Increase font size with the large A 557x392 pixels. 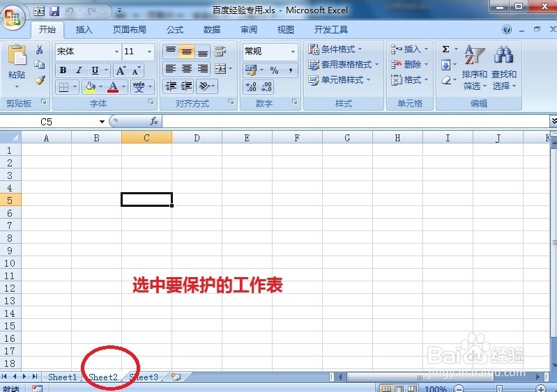[121, 70]
